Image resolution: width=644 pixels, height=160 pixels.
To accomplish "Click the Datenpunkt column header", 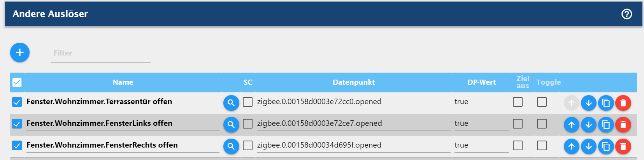I will (353, 82).
